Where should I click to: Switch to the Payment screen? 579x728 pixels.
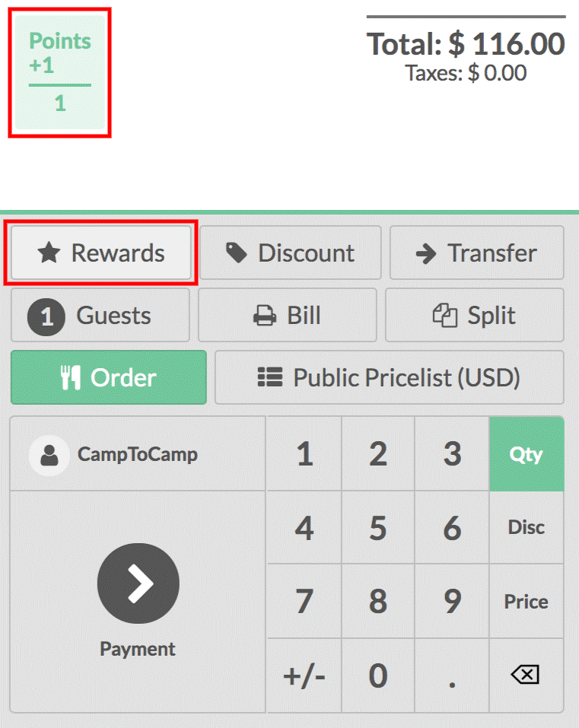(138, 583)
